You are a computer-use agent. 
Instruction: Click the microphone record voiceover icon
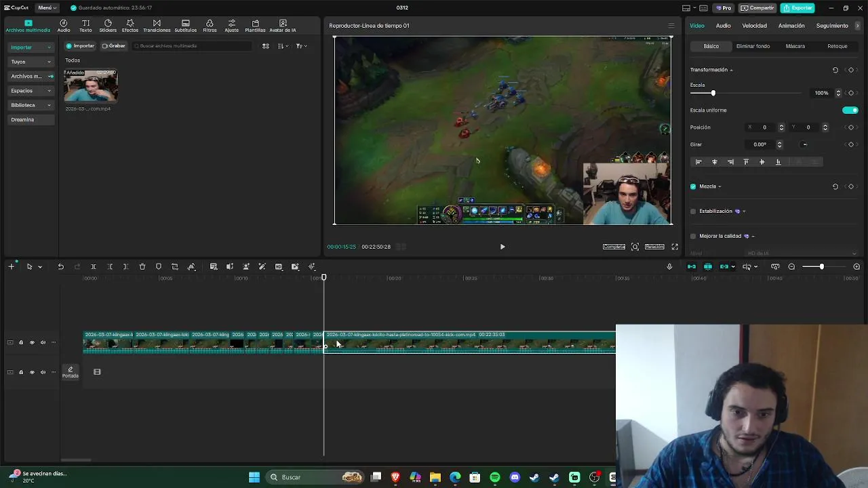[x=669, y=266]
